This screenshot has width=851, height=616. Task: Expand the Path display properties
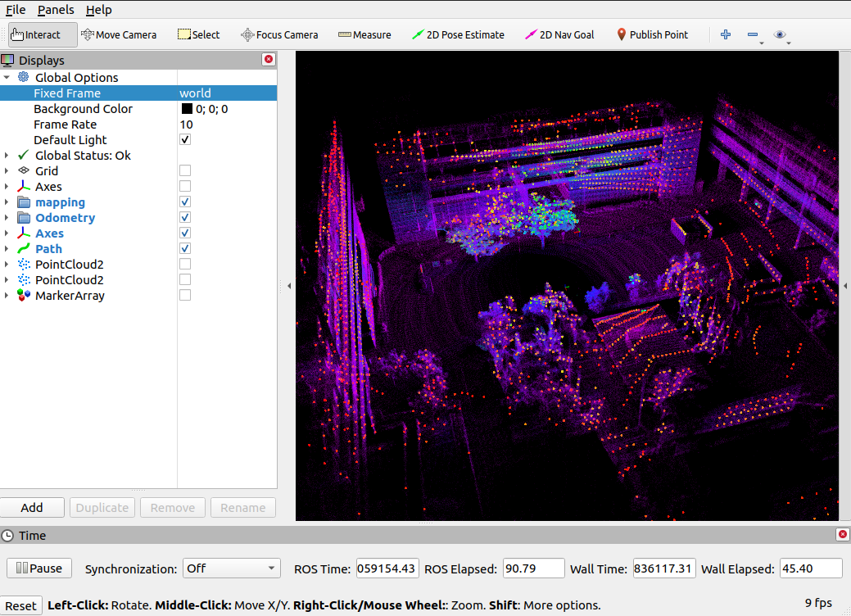click(7, 248)
